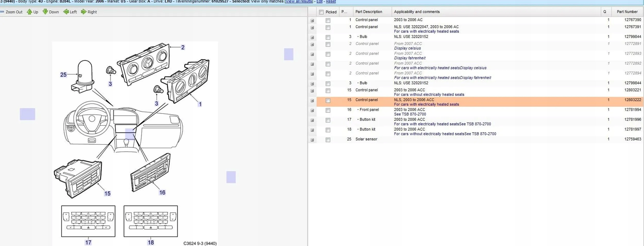Click the Edit link in header
The image size is (644, 246).
point(319,2)
